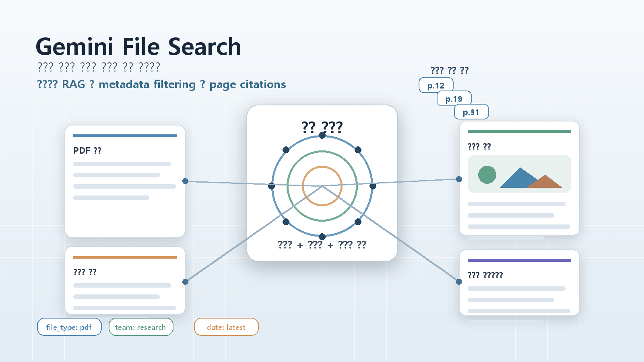
Task: Open the orange-bar document card
Action: coord(125,280)
